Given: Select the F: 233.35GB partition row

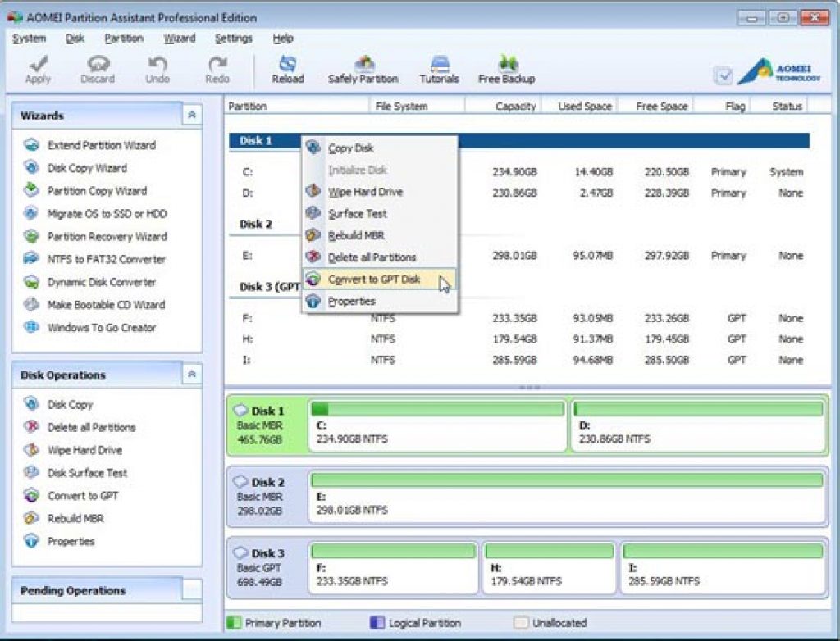Looking at the screenshot, I should tap(518, 318).
